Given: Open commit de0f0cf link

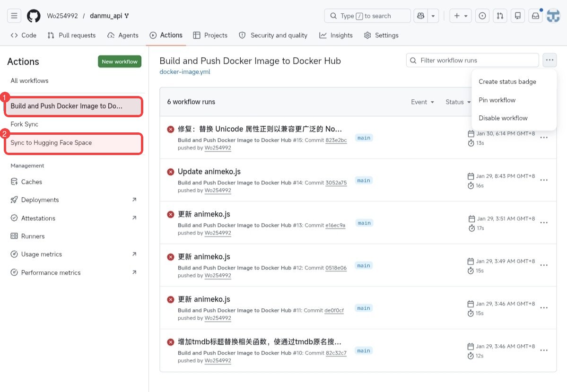Looking at the screenshot, I should [x=334, y=311].
